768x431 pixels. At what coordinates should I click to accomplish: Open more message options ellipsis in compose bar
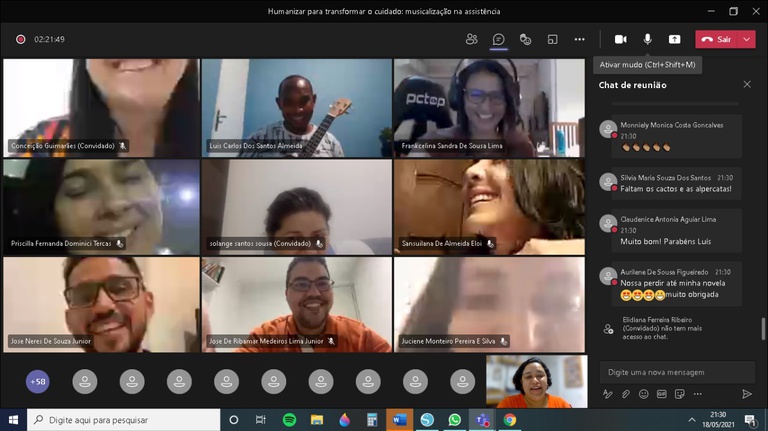pos(698,394)
